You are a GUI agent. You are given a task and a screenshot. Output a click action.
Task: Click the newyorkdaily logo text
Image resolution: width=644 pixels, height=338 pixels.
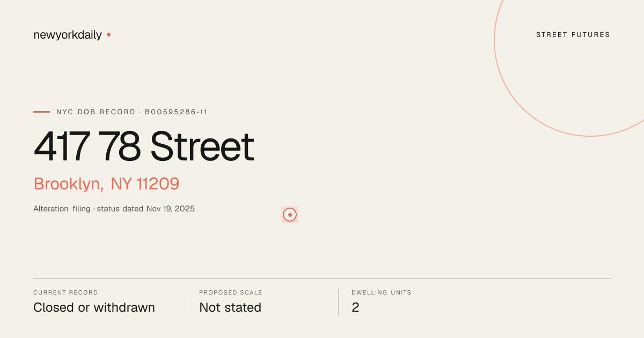pos(68,35)
